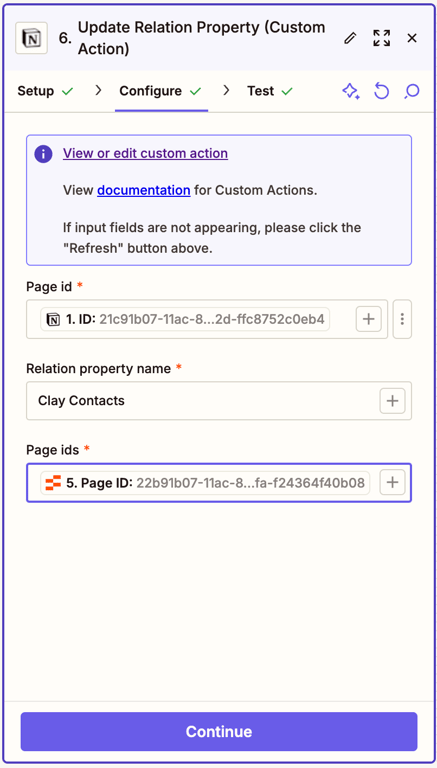437x768 pixels.
Task: Click the info circle icon in notice
Action: tap(43, 154)
